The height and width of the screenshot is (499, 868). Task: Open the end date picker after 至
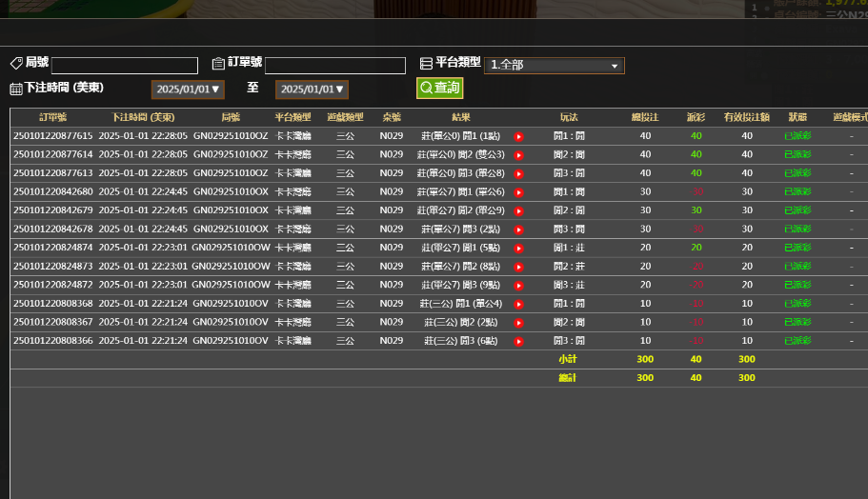(x=312, y=90)
